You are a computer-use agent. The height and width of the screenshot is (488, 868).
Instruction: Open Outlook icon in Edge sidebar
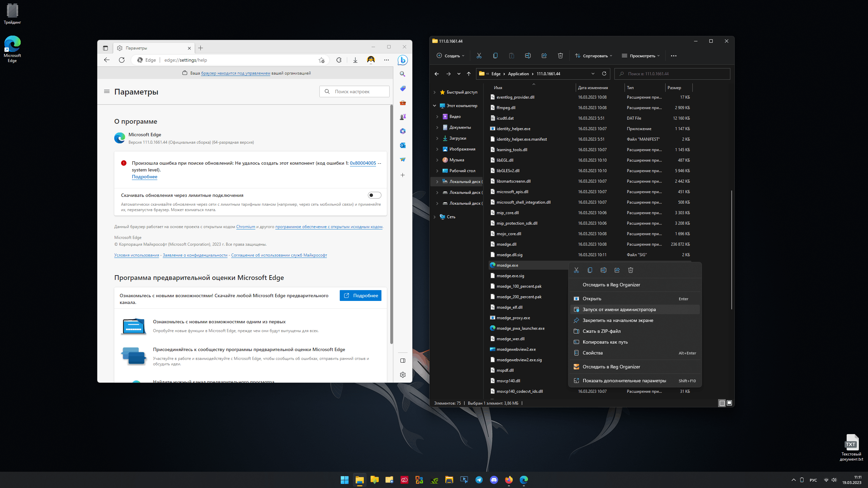pos(402,145)
